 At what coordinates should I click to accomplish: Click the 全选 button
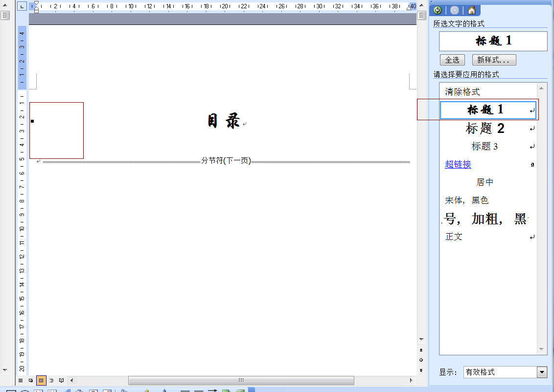(x=452, y=60)
